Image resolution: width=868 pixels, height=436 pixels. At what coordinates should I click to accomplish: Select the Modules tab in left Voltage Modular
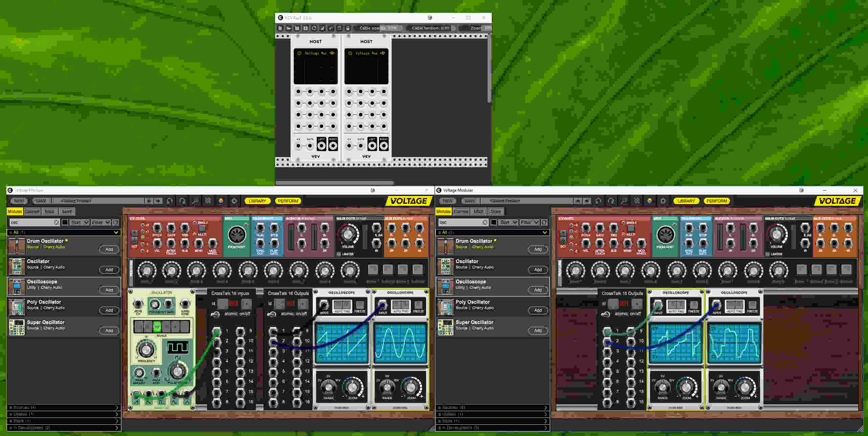tap(15, 212)
